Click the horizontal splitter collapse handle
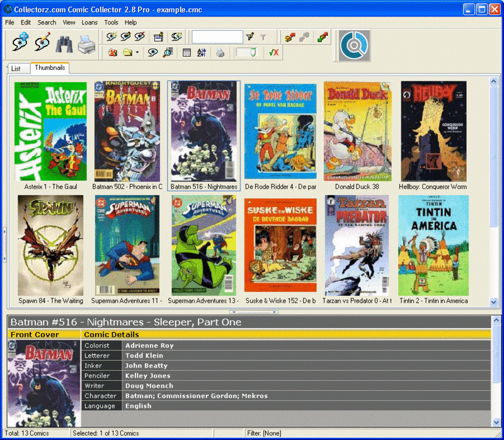Screen dimensions: 504x440 click(254, 312)
